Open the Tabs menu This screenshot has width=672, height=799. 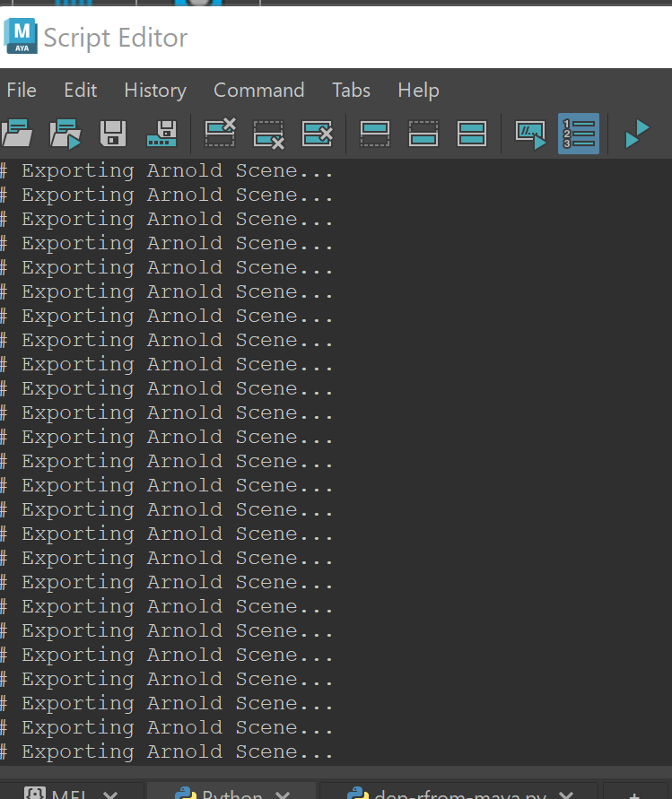point(352,91)
